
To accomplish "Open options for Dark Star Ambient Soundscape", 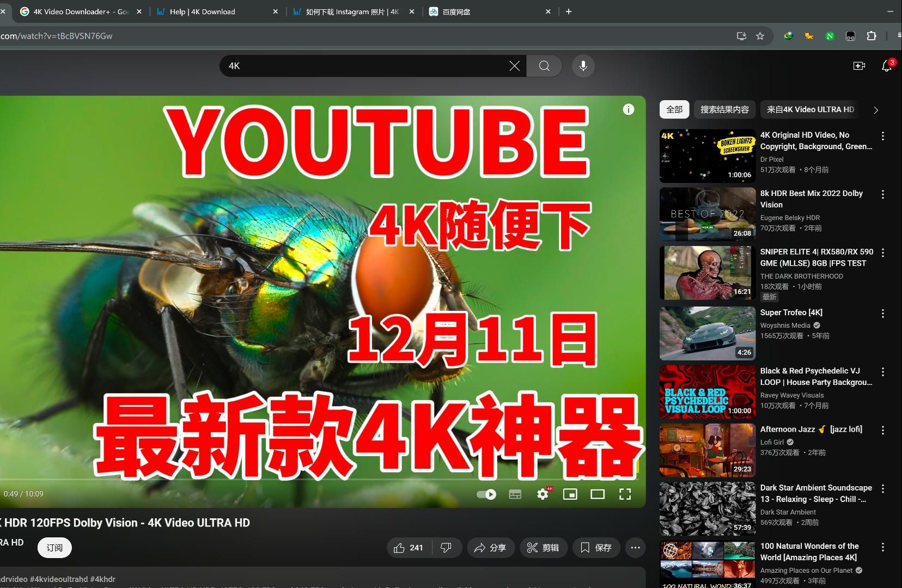I will (883, 489).
